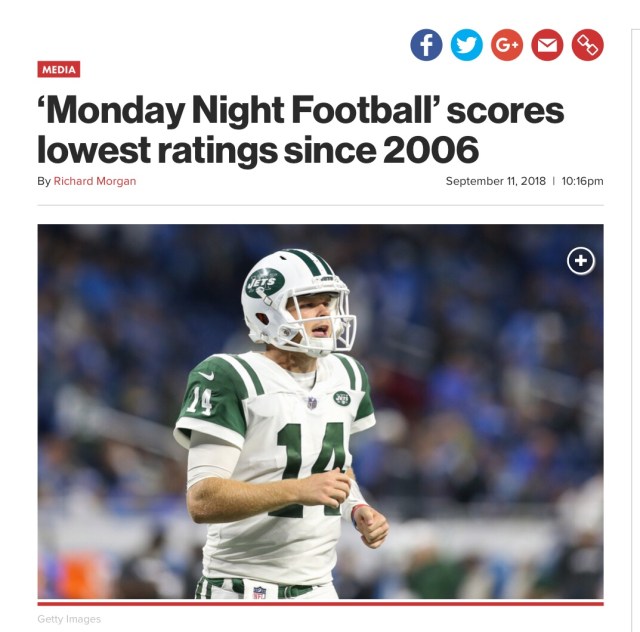This screenshot has width=640, height=632.
Task: Click the red bar beneath the photo
Action: point(320,603)
